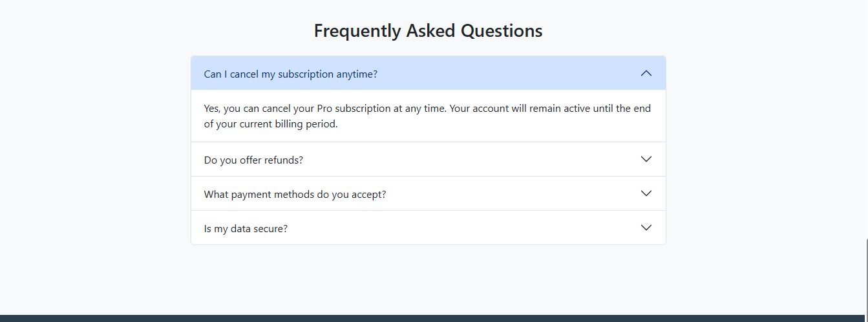Open the Is my data secure answer
The image size is (868, 322).
point(246,228)
